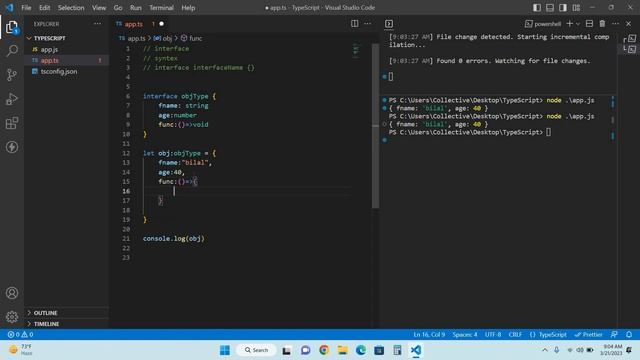Split the editor right
The width and height of the screenshot is (640, 360).
355,24
